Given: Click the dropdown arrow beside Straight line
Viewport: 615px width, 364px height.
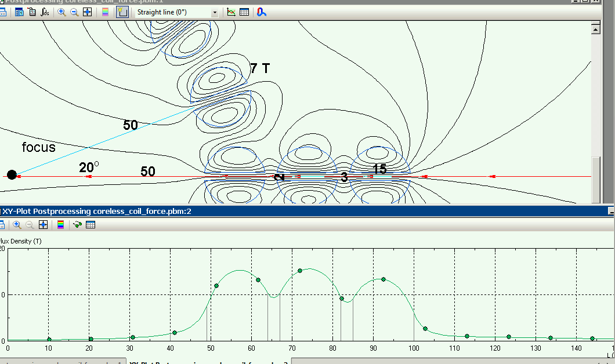Looking at the screenshot, I should pos(215,12).
